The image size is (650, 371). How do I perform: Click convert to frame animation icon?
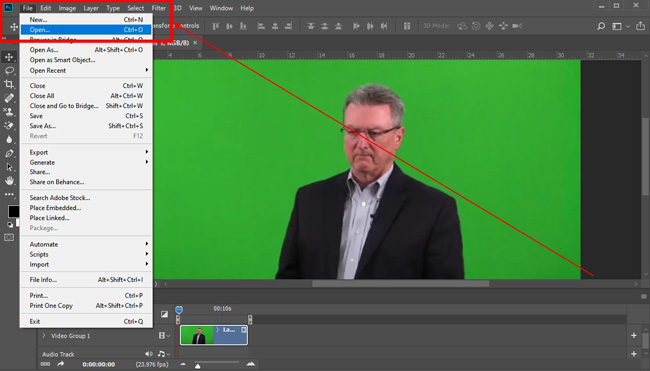45,364
